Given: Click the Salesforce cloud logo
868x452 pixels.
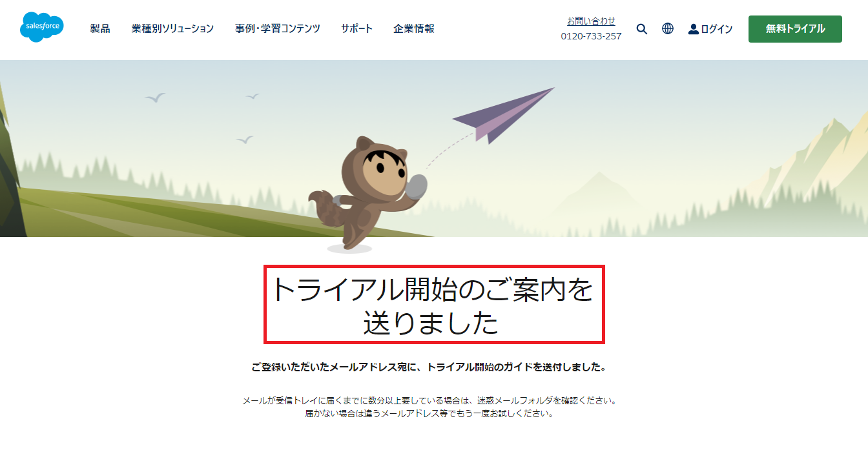Looking at the screenshot, I should coord(42,27).
